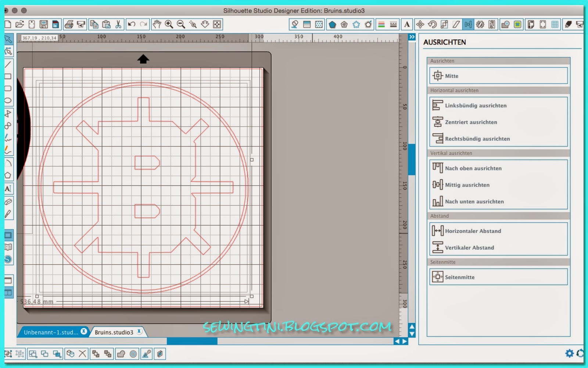
Task: Click the vertical scrollbar thumb
Action: point(412,159)
